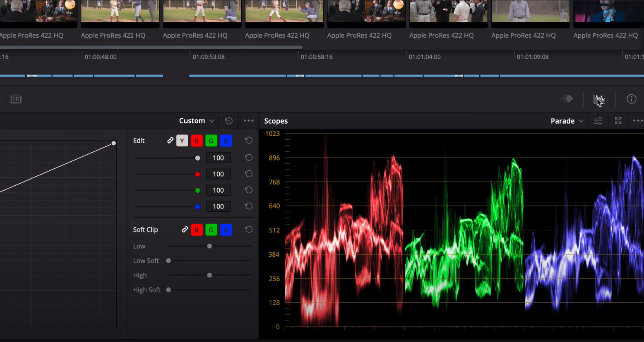Select the green Soft Clip channel
This screenshot has width=644, height=342.
tap(211, 230)
